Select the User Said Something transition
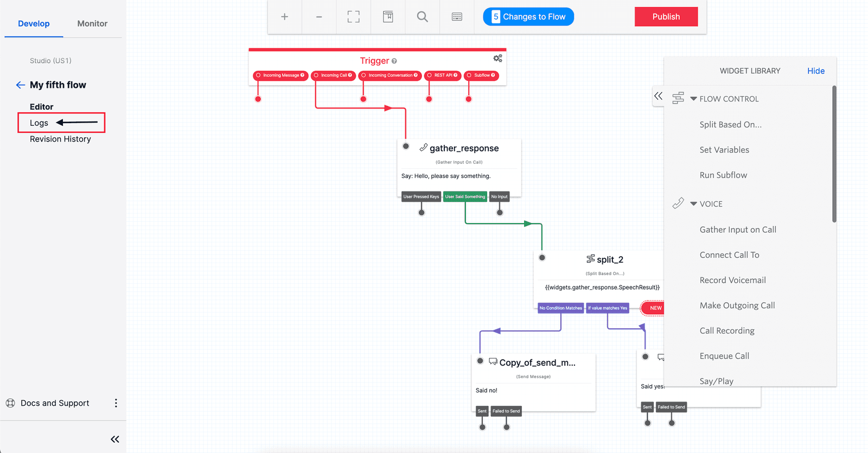Viewport: 868px width, 453px height. (x=465, y=197)
